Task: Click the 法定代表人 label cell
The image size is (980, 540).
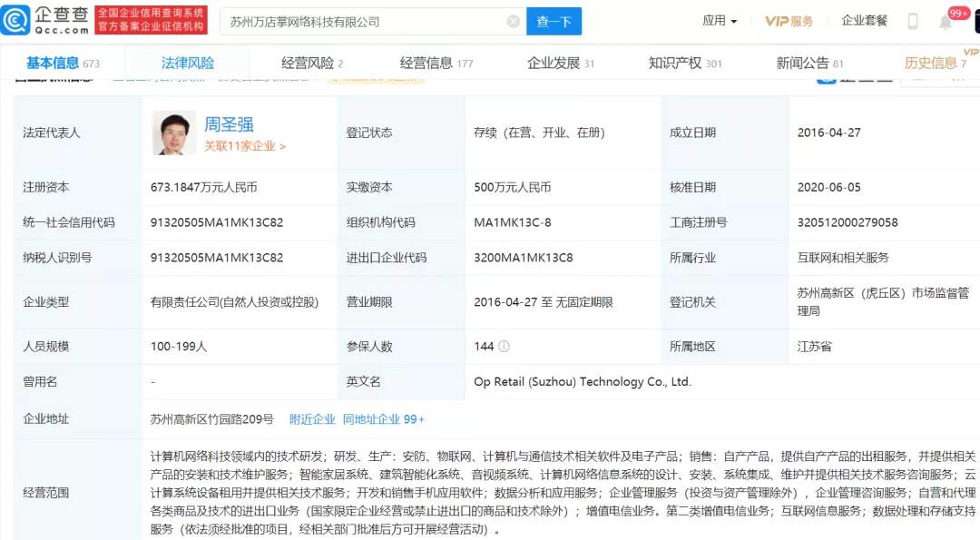Action: pos(78,133)
